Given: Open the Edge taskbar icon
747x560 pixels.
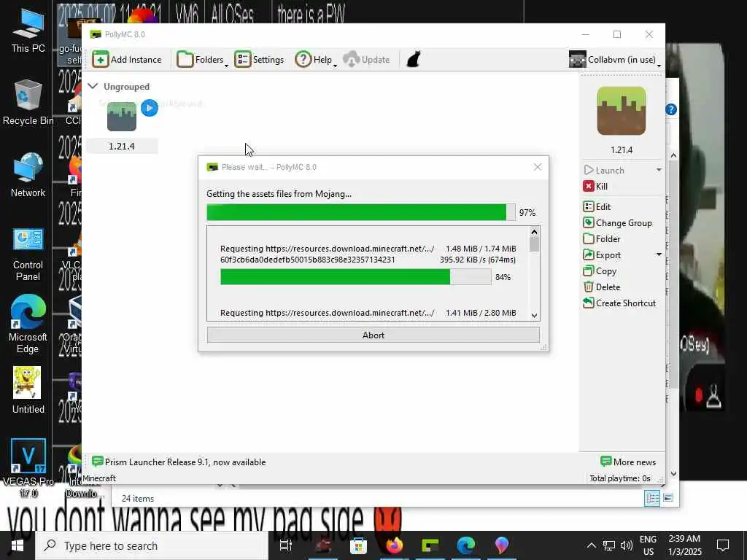Looking at the screenshot, I should (x=466, y=545).
